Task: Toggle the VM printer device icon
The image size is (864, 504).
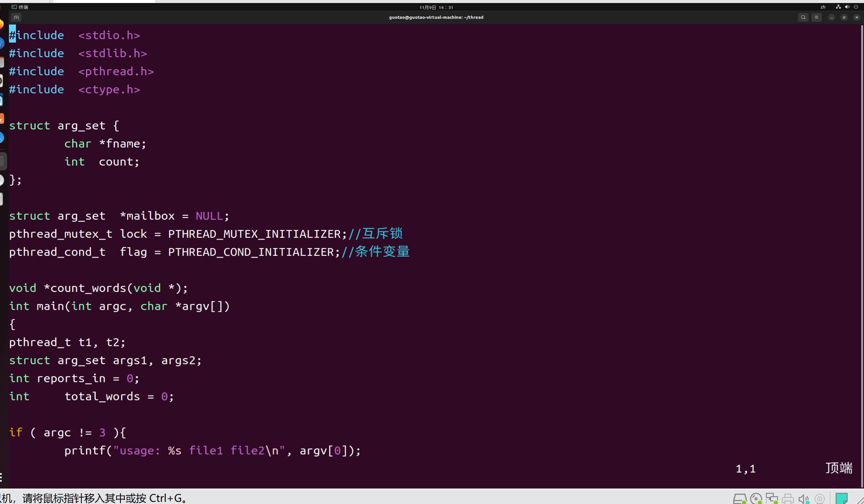Action: (x=788, y=499)
